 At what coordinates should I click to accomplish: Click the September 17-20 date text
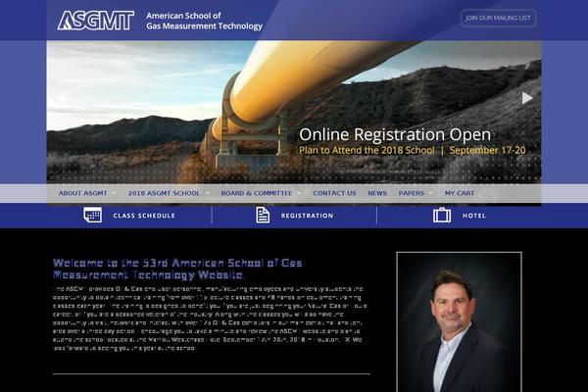pos(487,150)
